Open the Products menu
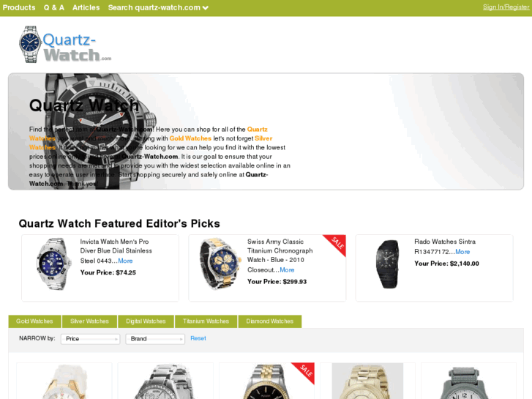This screenshot has height=399, width=532. tap(19, 7)
